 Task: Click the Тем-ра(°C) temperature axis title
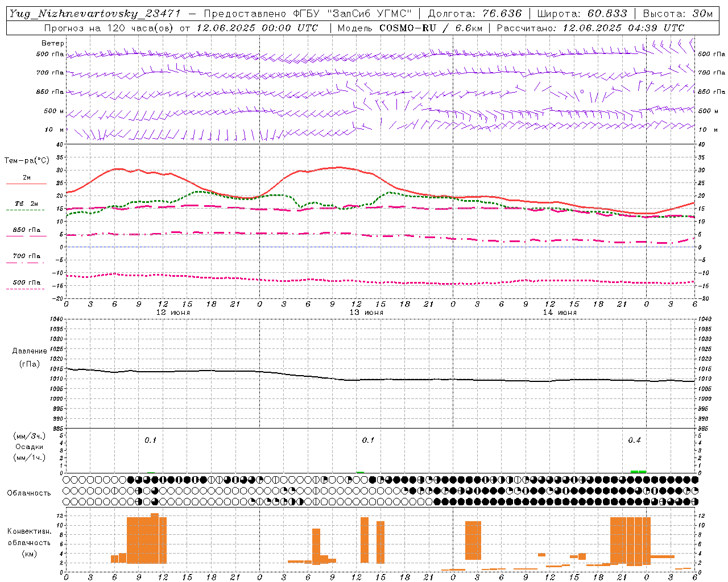27,160
